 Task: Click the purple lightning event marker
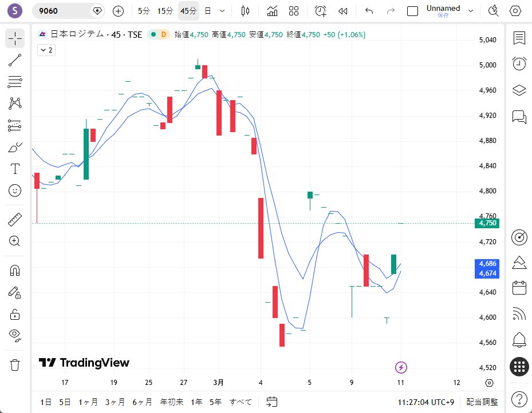(x=401, y=367)
